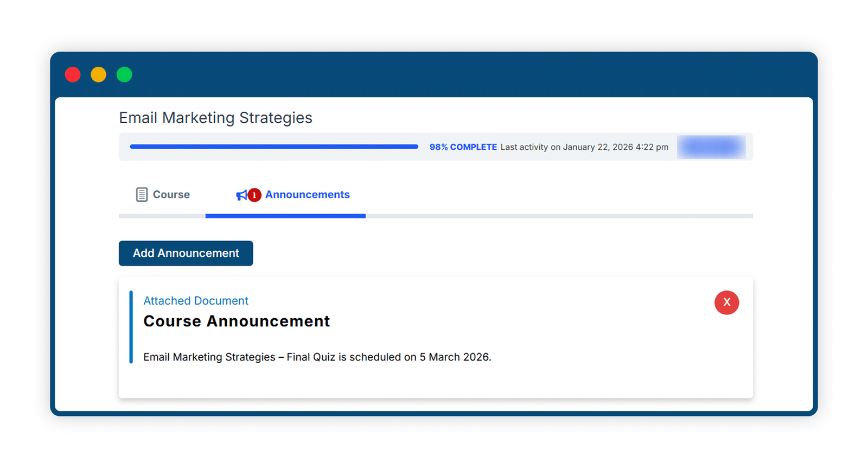The image size is (868, 468).
Task: Click the 98% COMPLETE label
Action: 463,147
